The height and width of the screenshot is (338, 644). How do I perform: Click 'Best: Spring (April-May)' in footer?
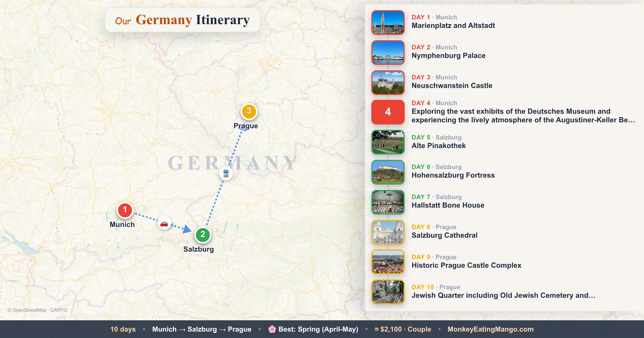click(x=318, y=329)
